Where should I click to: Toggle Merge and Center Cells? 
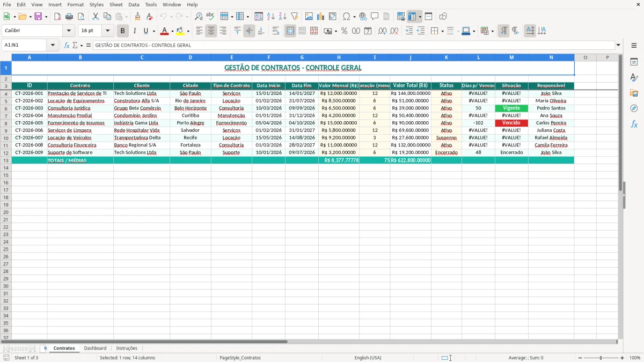coord(290,31)
